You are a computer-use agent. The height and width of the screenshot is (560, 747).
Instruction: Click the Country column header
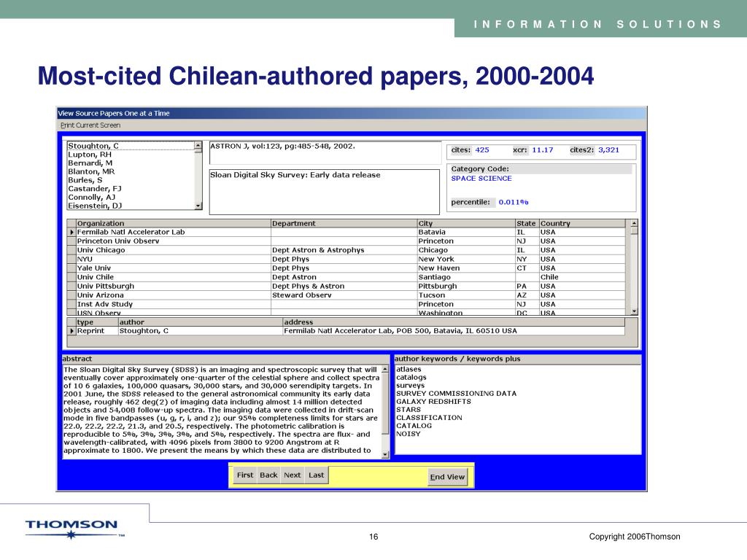[582, 223]
